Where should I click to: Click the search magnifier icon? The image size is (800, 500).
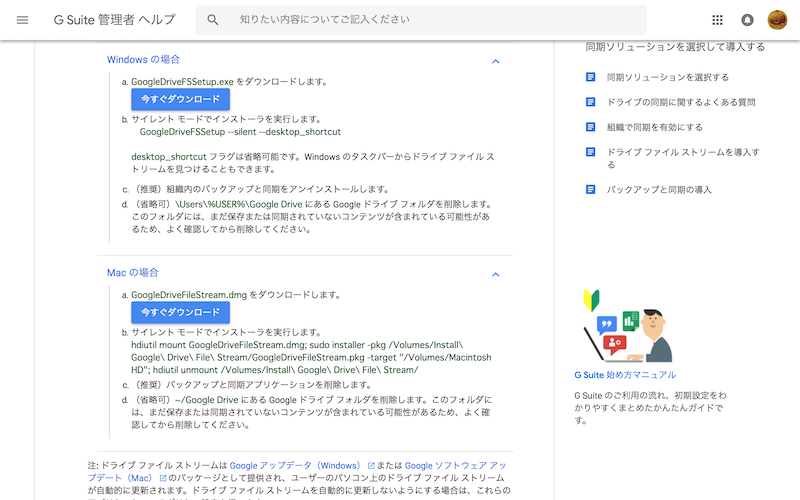[213, 20]
